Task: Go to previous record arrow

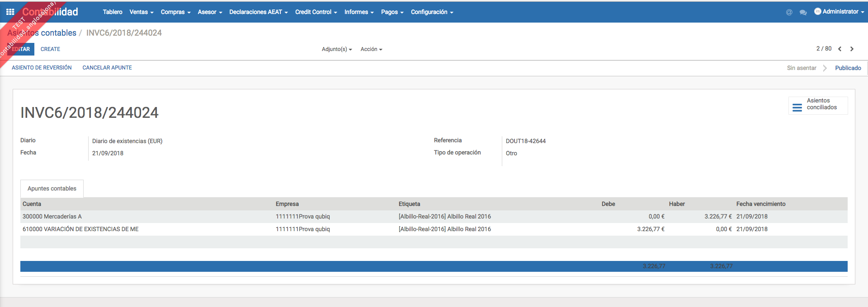Action: tap(840, 49)
